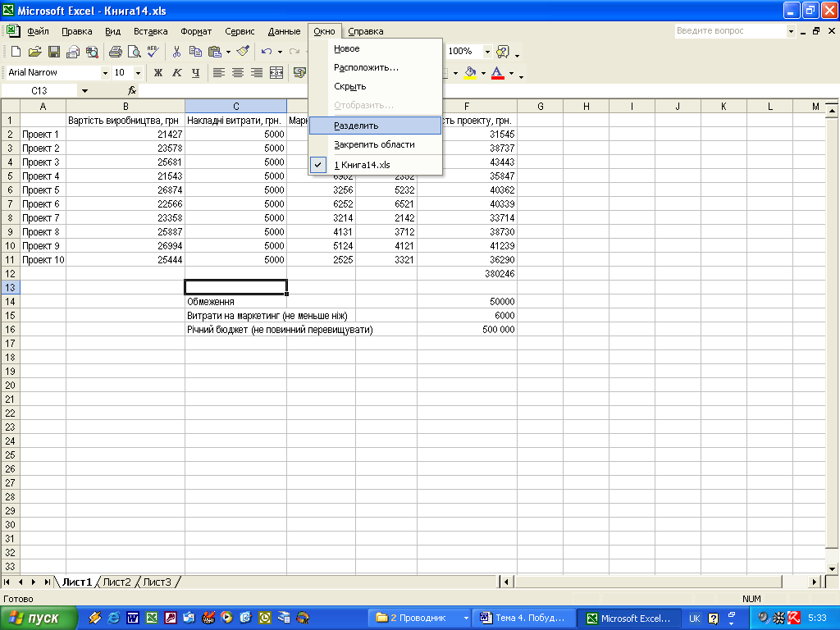Click Merge and Center icon
Screen dimensions: 840x630
276,72
